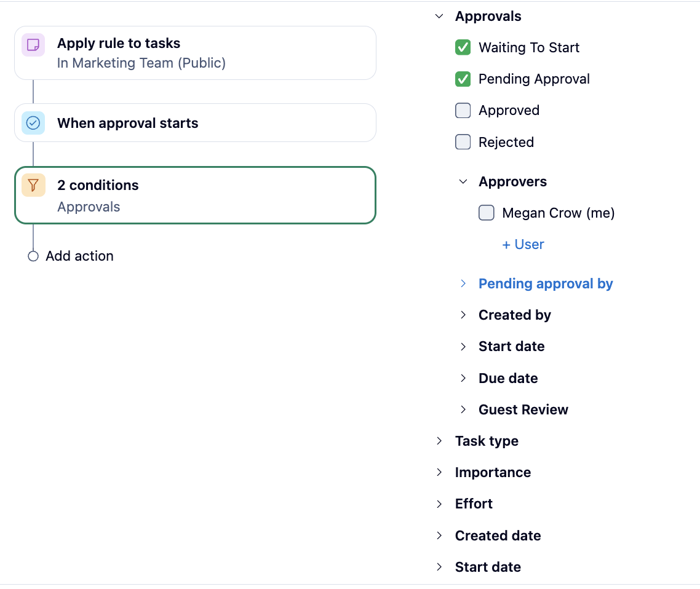
Task: Enable the Rejected status checkbox
Action: tap(463, 142)
